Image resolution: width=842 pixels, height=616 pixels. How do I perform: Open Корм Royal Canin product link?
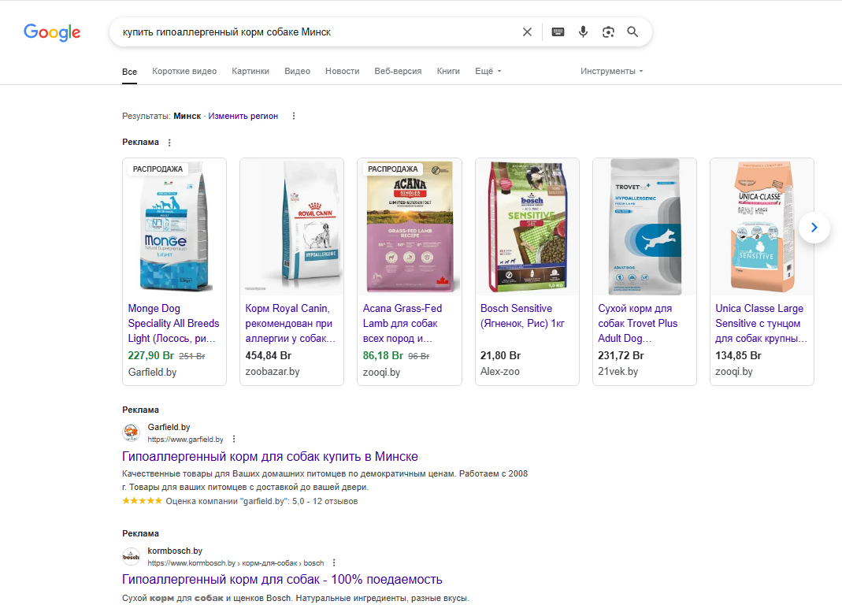coord(291,323)
